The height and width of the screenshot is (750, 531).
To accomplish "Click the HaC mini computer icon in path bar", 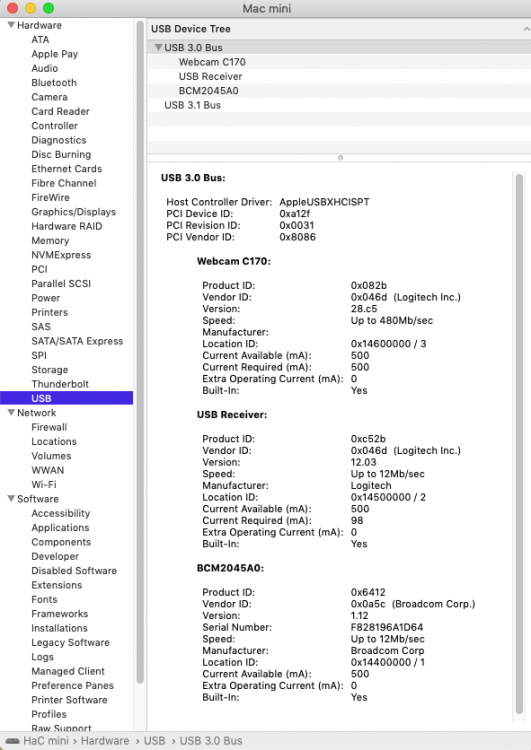I will tap(12, 741).
